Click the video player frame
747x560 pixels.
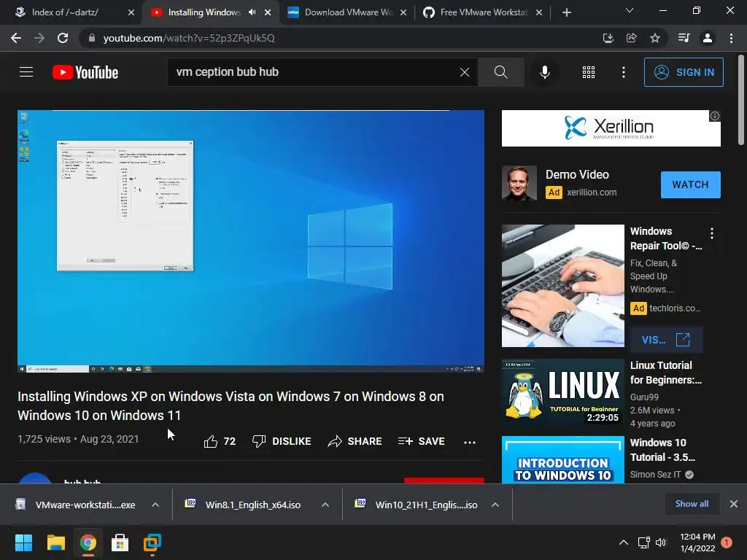(251, 241)
